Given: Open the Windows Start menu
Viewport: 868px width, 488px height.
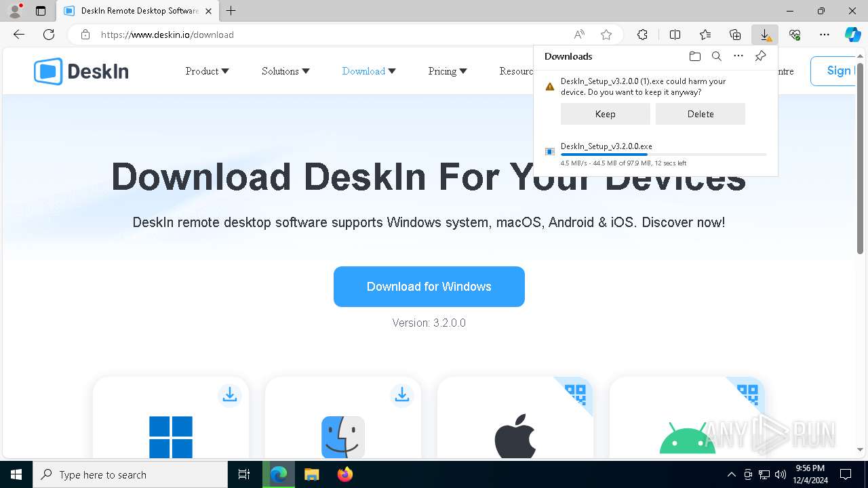Looking at the screenshot, I should [x=16, y=474].
